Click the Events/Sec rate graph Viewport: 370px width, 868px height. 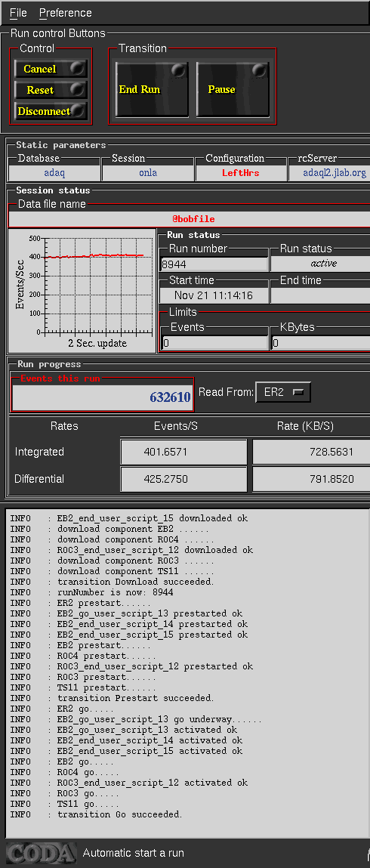coord(82,291)
